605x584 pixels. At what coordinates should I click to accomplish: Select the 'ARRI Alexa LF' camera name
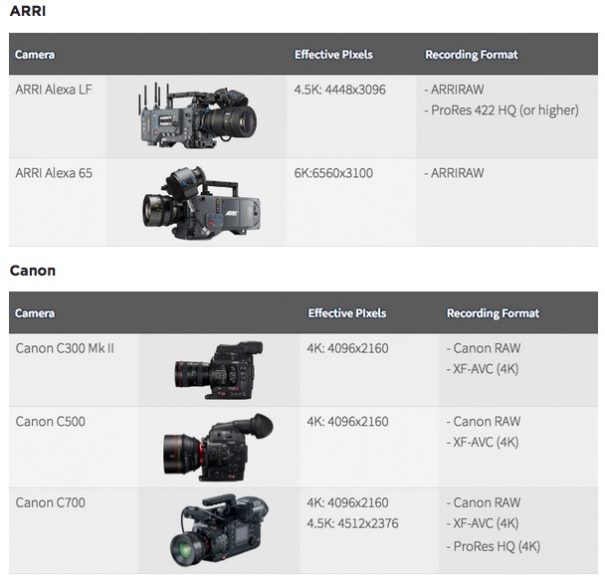point(54,89)
